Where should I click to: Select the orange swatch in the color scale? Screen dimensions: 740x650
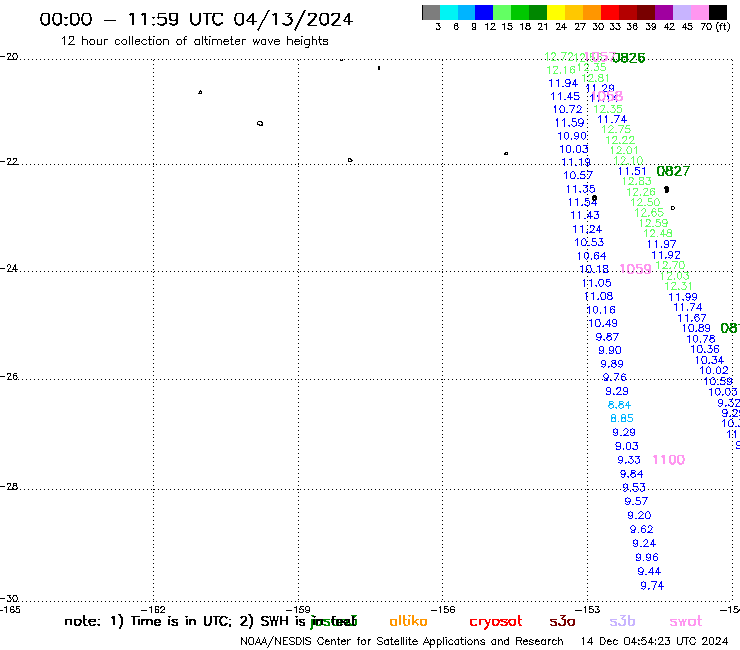click(x=592, y=12)
